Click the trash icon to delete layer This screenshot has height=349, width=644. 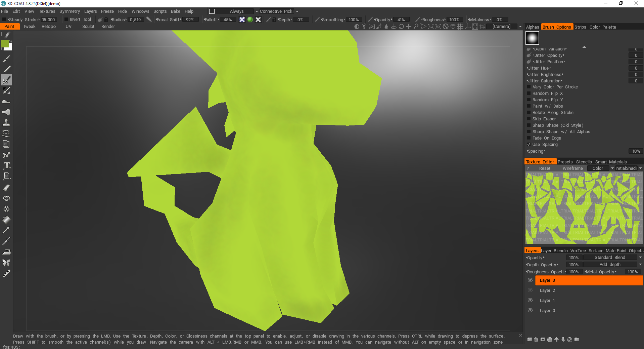[536, 340]
